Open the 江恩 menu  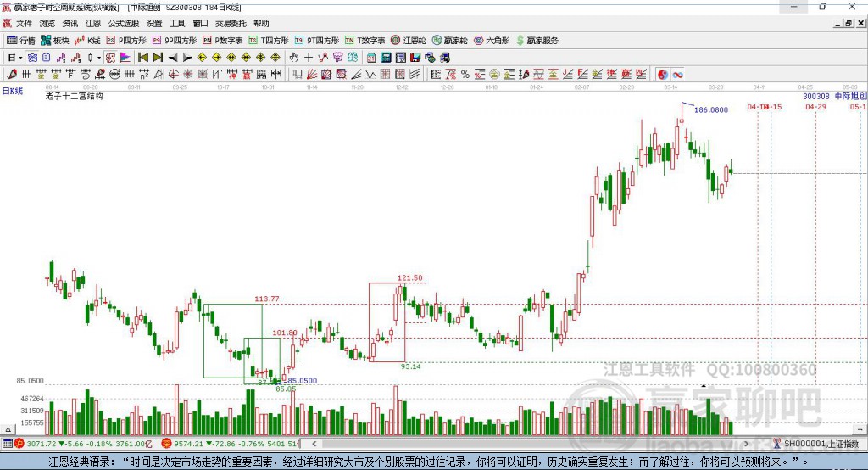point(93,23)
